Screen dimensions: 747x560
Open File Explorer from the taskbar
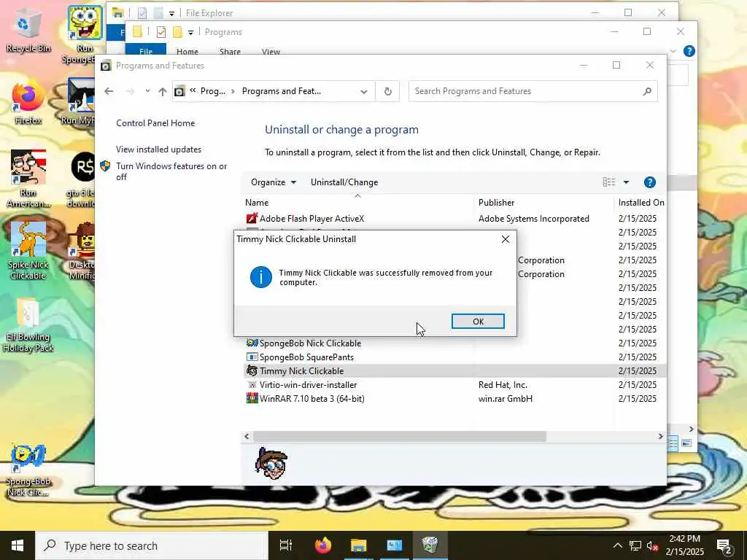tap(359, 545)
